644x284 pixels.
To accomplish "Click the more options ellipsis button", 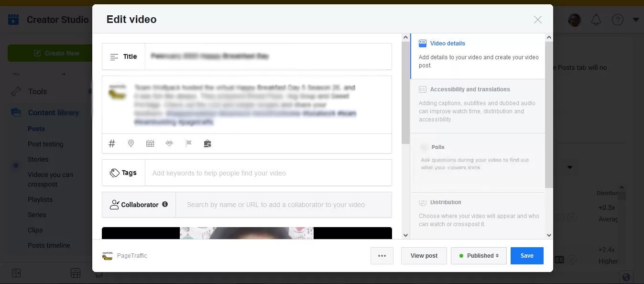I will [382, 255].
